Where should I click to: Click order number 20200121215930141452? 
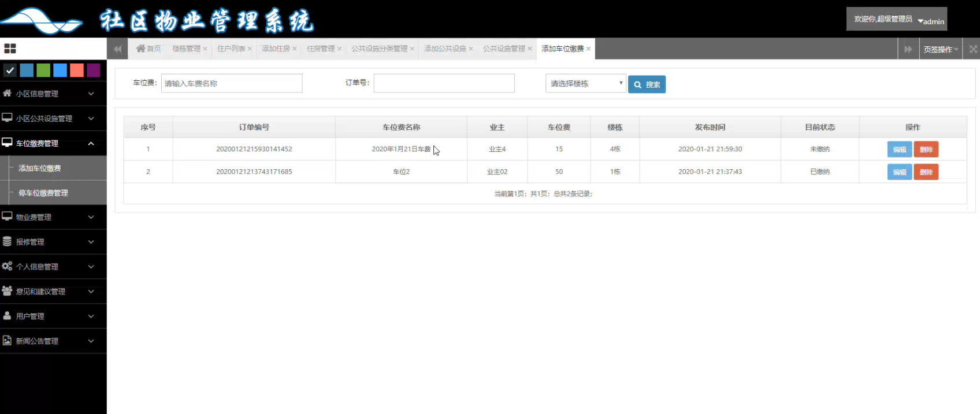click(254, 149)
